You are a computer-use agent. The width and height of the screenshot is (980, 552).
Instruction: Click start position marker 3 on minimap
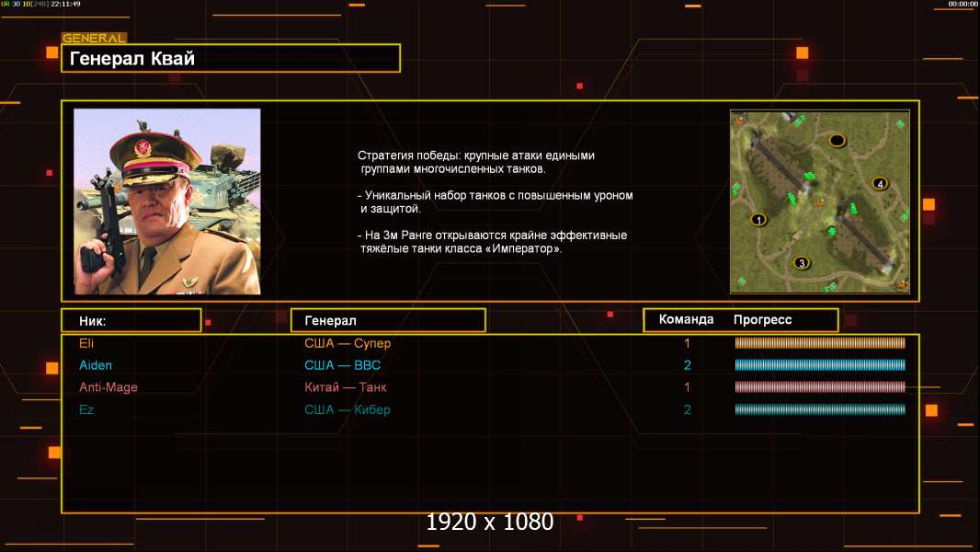pos(802,263)
